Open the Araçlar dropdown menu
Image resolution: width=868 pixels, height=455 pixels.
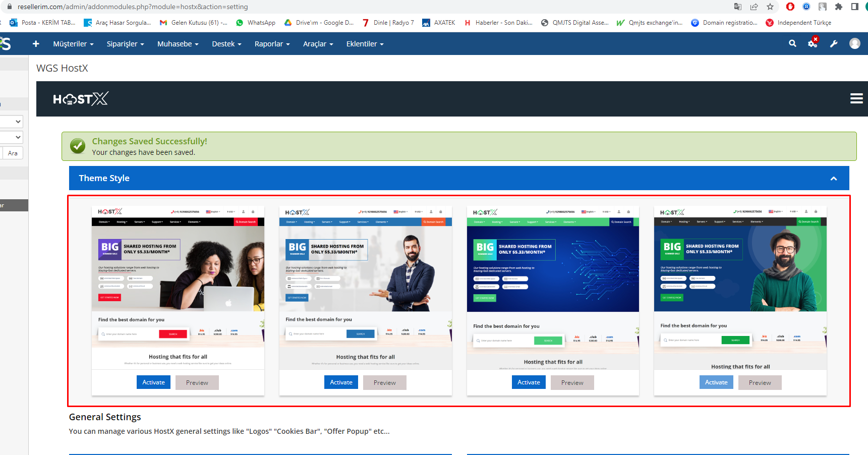point(318,44)
